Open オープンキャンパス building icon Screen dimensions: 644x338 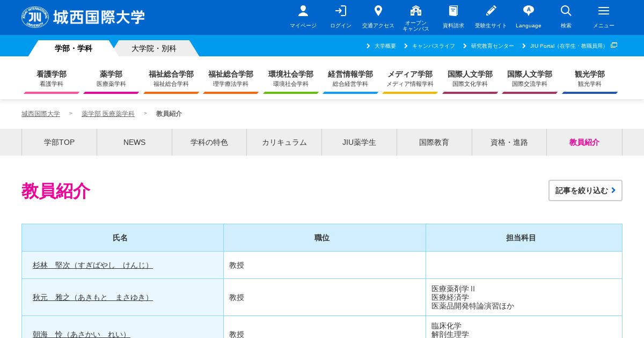coord(416,11)
